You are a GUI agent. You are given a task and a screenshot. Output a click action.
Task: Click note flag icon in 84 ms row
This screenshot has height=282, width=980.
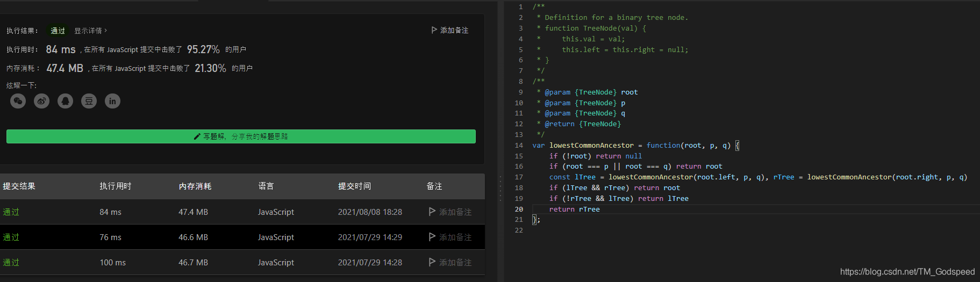click(432, 212)
